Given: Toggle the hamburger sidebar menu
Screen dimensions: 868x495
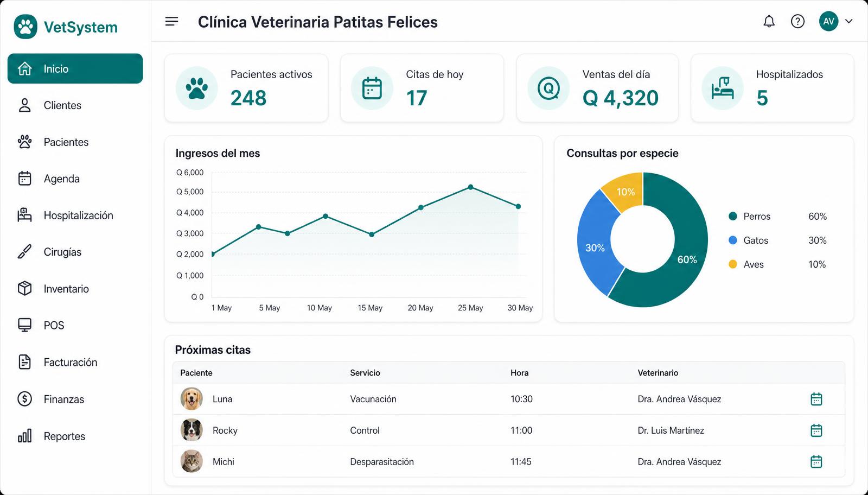Looking at the screenshot, I should point(171,22).
